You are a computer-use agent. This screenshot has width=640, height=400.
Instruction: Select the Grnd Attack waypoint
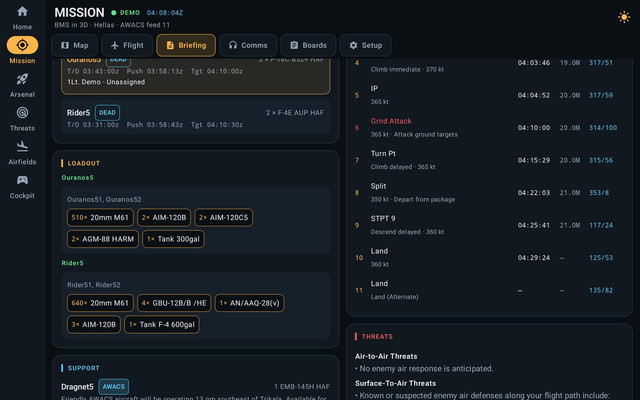point(489,127)
